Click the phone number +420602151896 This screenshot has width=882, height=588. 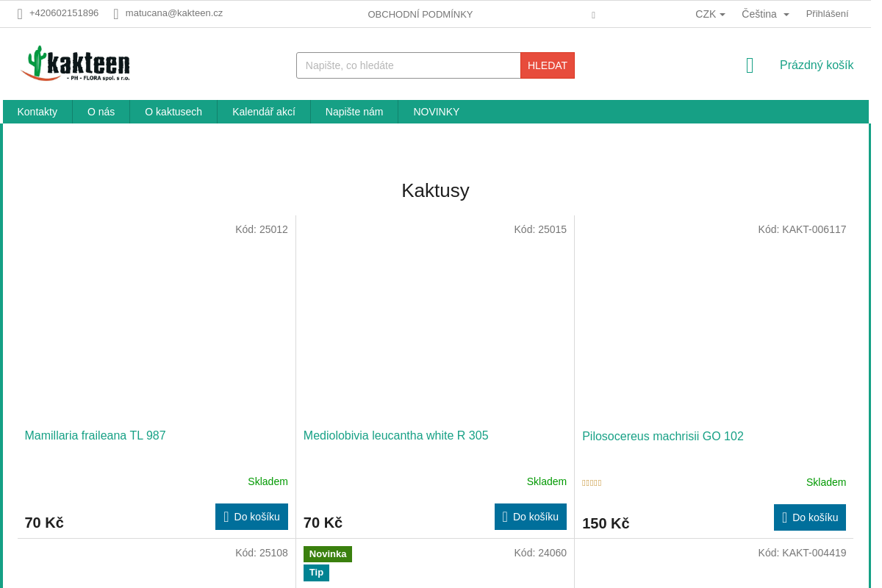[x=64, y=13]
